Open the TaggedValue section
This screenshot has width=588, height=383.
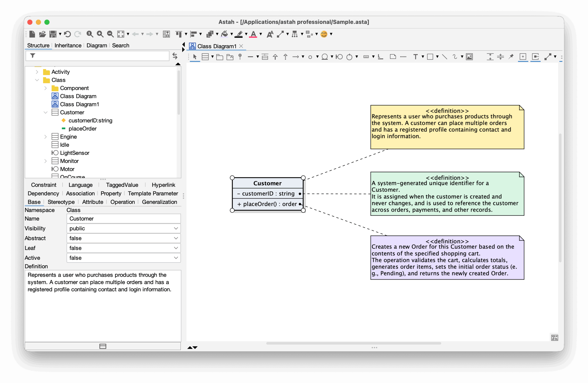[x=122, y=185]
